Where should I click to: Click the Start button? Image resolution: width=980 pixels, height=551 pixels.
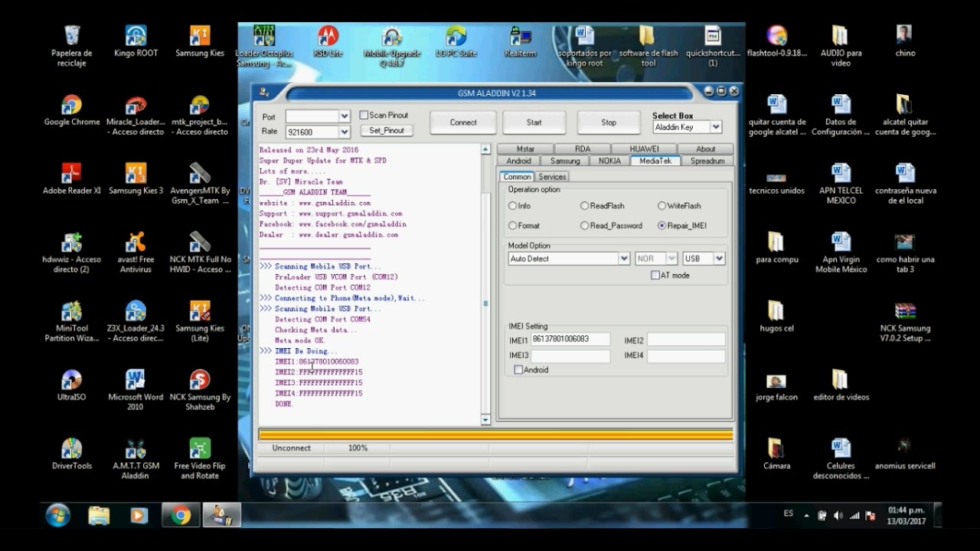534,122
